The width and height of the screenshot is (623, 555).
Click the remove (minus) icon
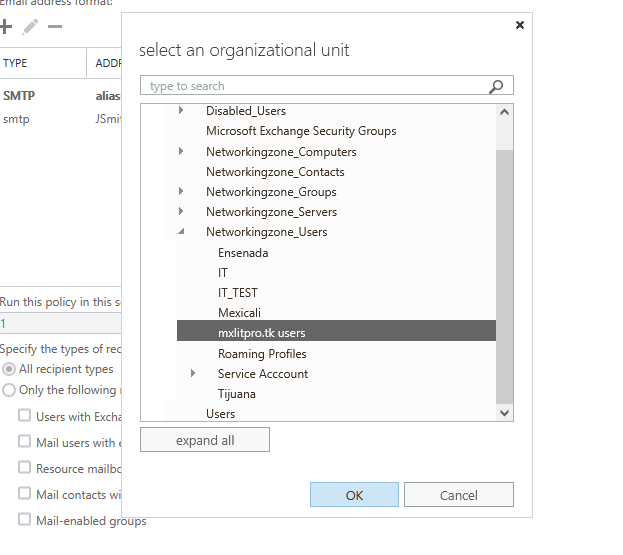coord(55,27)
